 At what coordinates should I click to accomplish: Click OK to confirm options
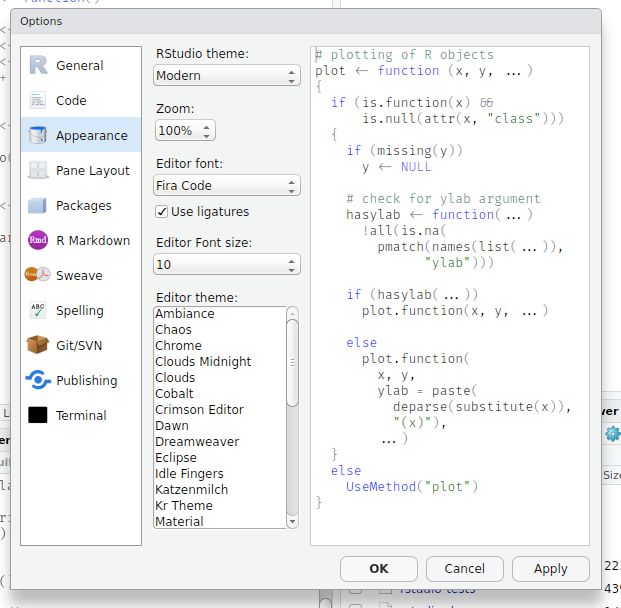pos(379,569)
